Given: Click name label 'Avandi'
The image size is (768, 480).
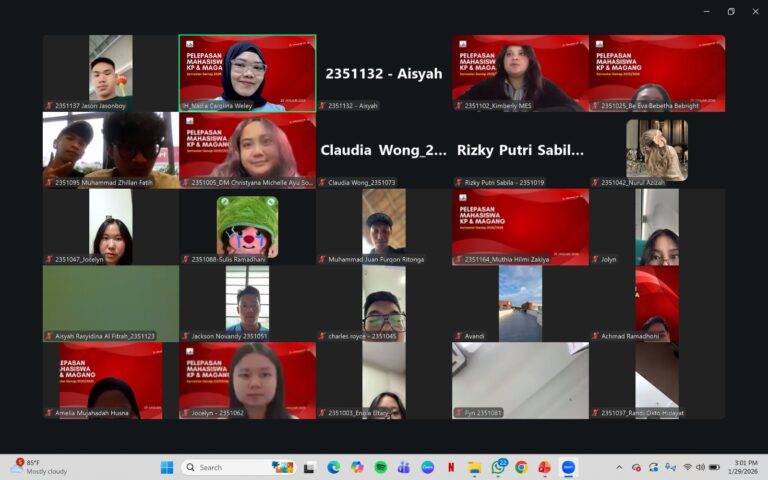Looking at the screenshot, I should 475,336.
